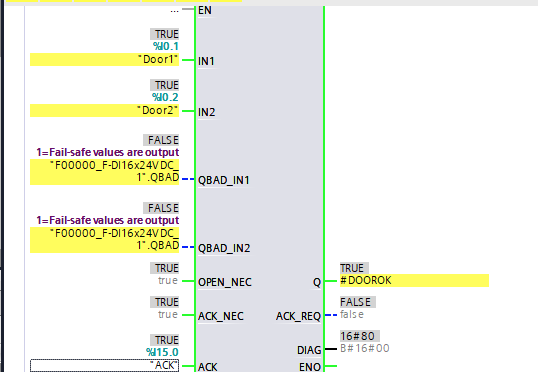Select the QBAD_IN1 pin label
The height and width of the screenshot is (372, 538).
click(x=224, y=180)
